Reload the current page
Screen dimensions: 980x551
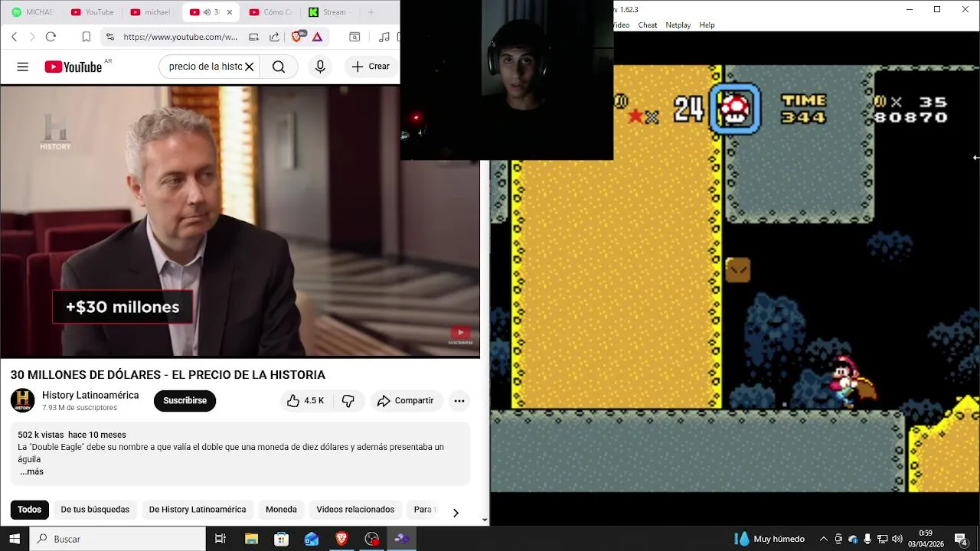click(51, 37)
